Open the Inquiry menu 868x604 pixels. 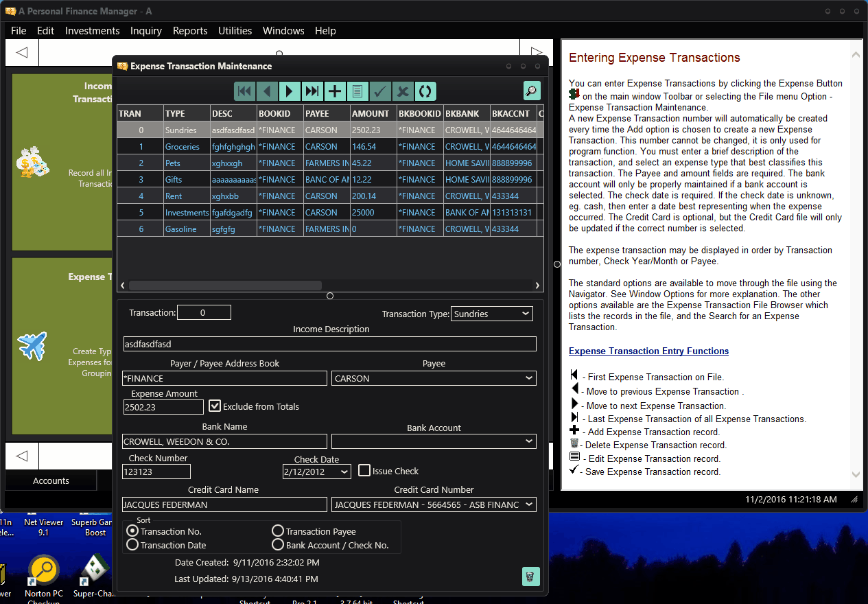(145, 31)
